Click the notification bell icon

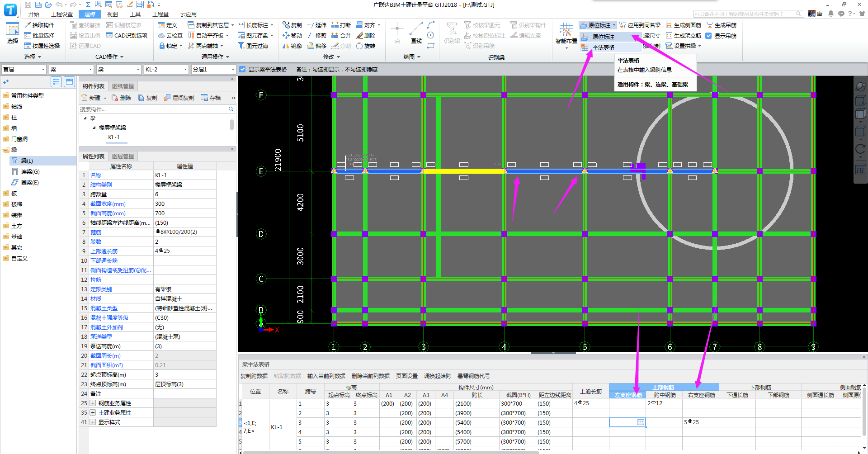click(x=831, y=14)
